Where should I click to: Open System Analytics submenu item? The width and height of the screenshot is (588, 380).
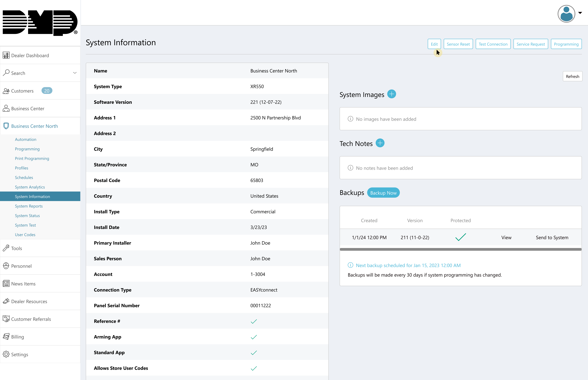(30, 187)
